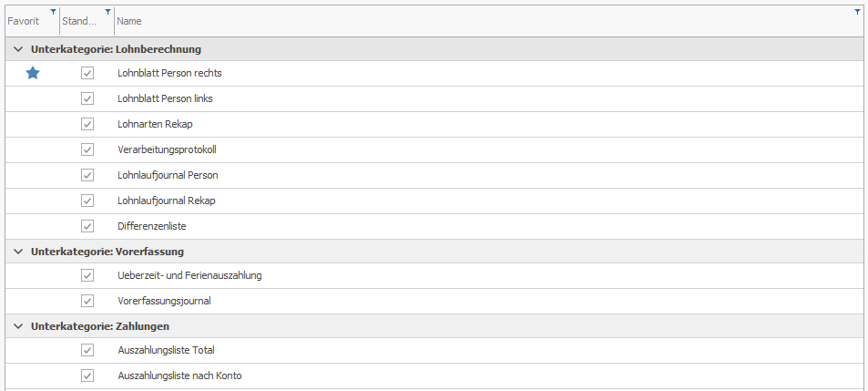This screenshot has width=868, height=391.
Task: Select the Lohnlaufjournal Person entry
Action: [x=168, y=175]
